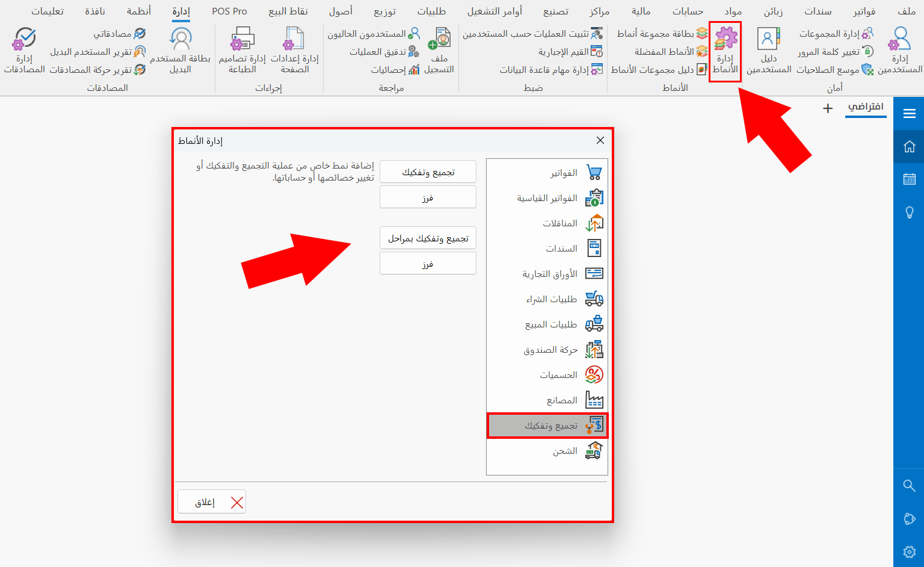The height and width of the screenshot is (567, 924).
Task: Select المصانع category
Action: 547,400
